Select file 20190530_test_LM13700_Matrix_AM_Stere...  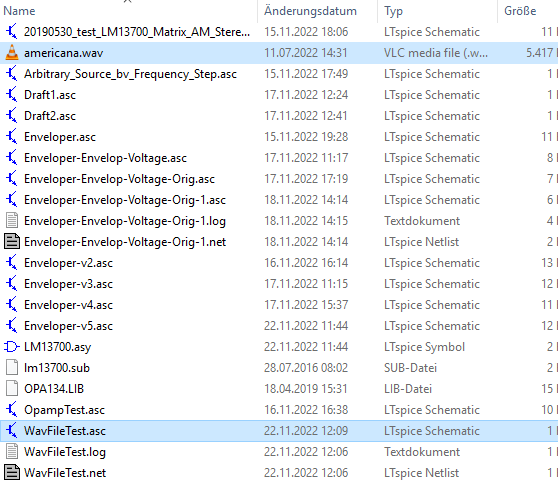pyautogui.click(x=137, y=32)
